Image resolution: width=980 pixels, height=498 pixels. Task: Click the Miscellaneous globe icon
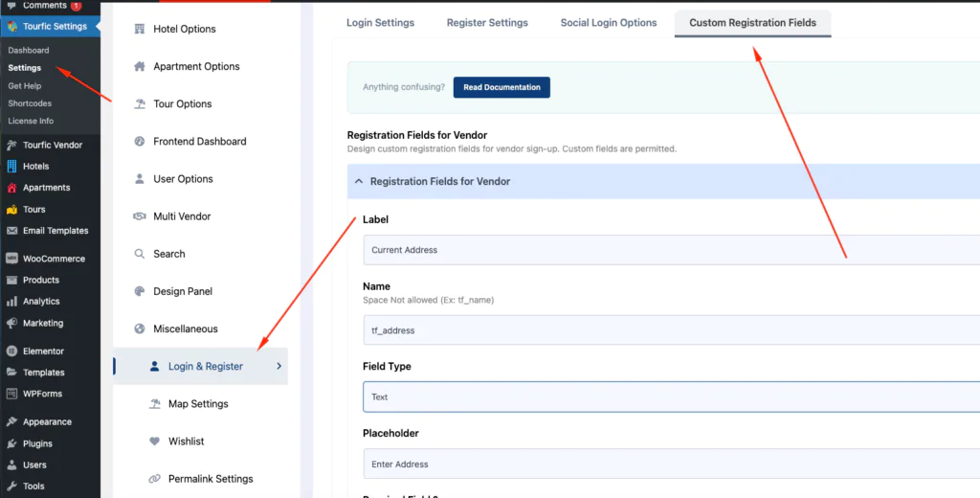pyautogui.click(x=140, y=329)
